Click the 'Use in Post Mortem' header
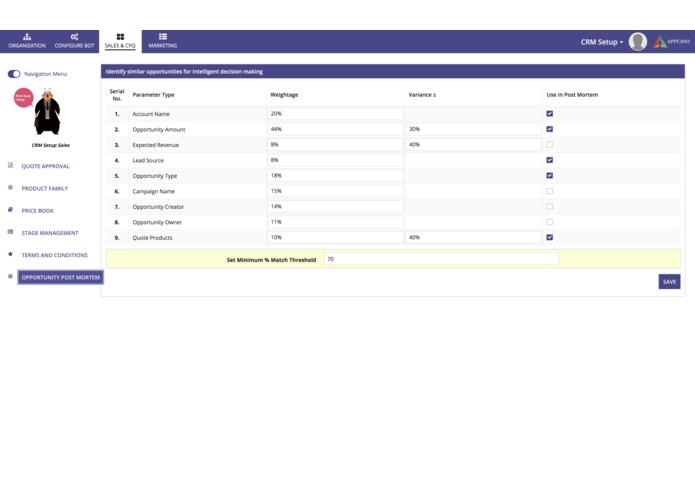Screen dimensions: 695x494 (x=572, y=95)
